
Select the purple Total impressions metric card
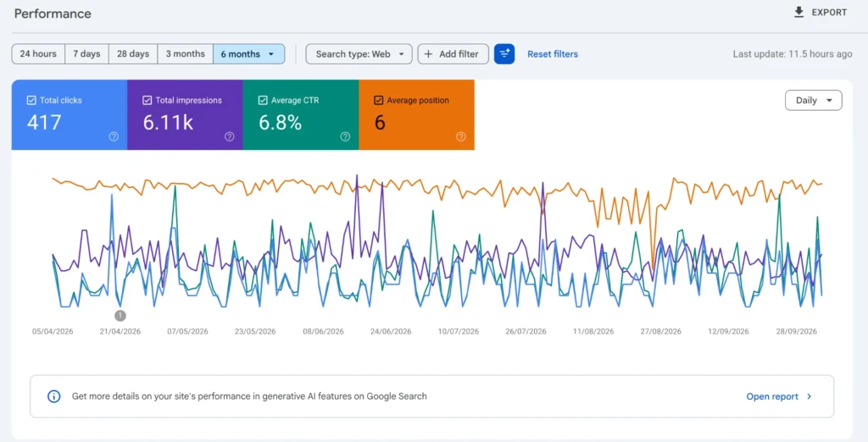185,114
